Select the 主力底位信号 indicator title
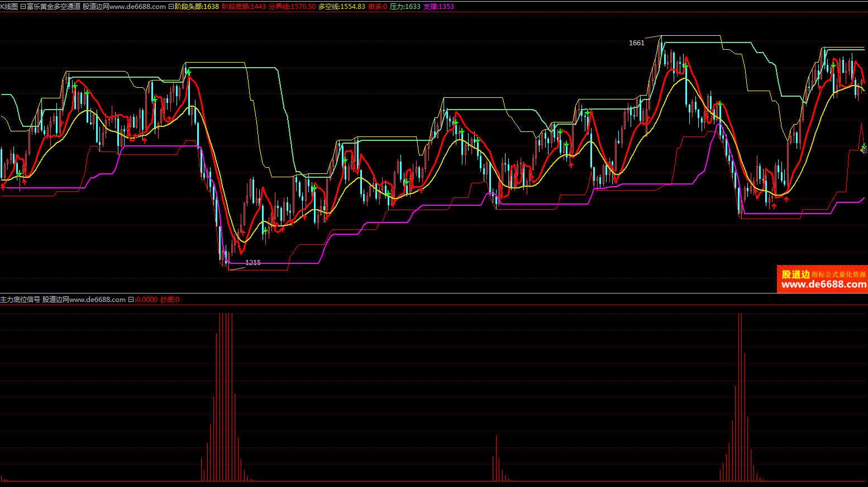Image resolution: width=868 pixels, height=487 pixels. (20, 300)
